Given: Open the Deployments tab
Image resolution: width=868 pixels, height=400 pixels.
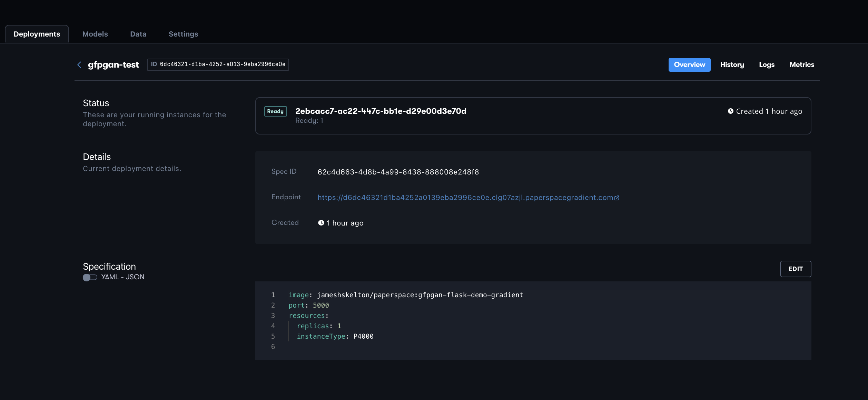Looking at the screenshot, I should [37, 34].
